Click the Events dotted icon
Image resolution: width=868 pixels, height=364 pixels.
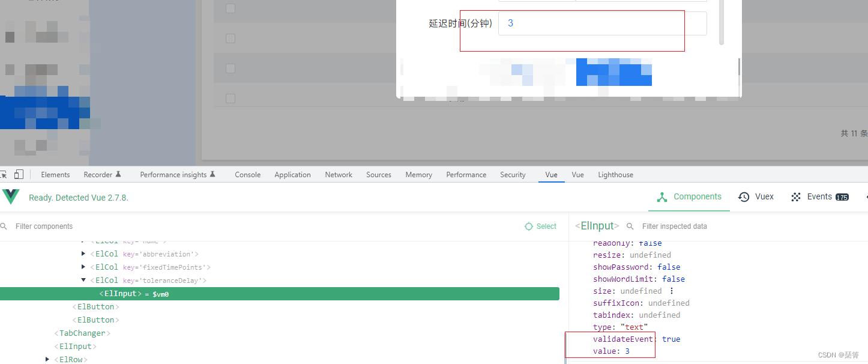point(795,196)
